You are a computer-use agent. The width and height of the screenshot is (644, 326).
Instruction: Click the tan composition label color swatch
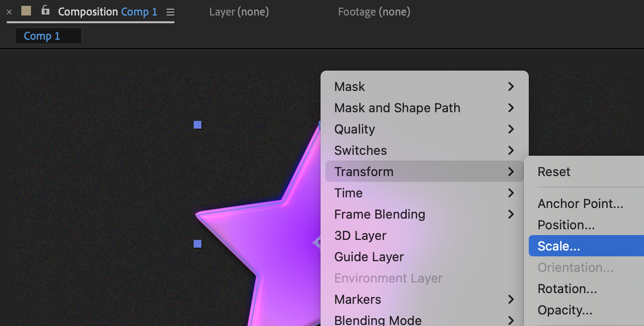[x=26, y=11]
